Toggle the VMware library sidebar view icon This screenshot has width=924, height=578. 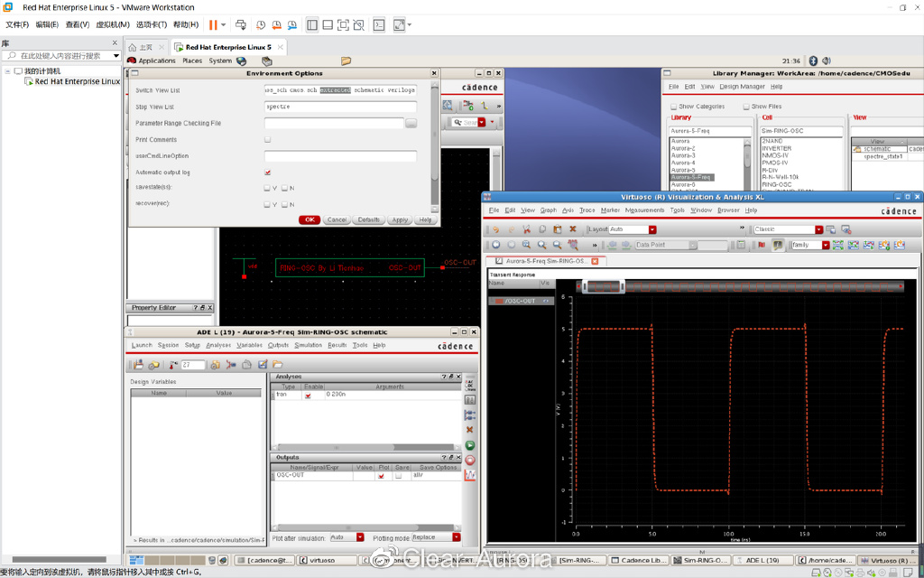[x=312, y=24]
